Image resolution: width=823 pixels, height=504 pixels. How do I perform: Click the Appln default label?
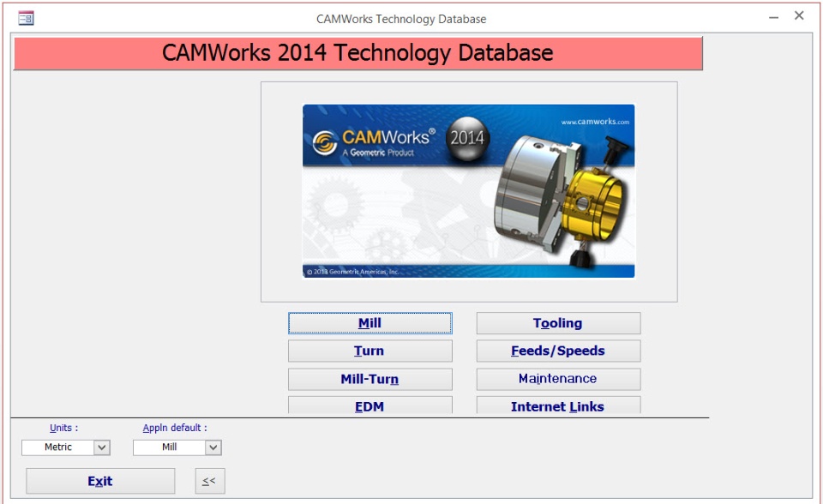coord(175,428)
